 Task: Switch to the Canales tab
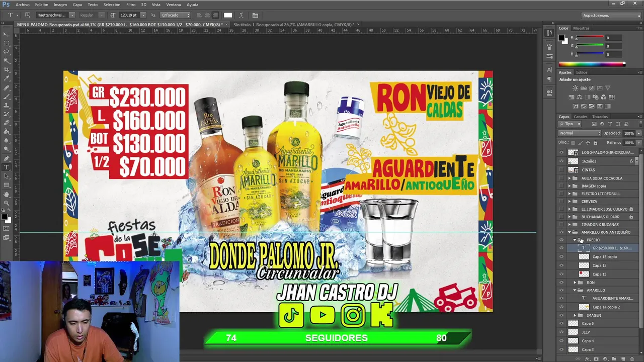click(581, 117)
